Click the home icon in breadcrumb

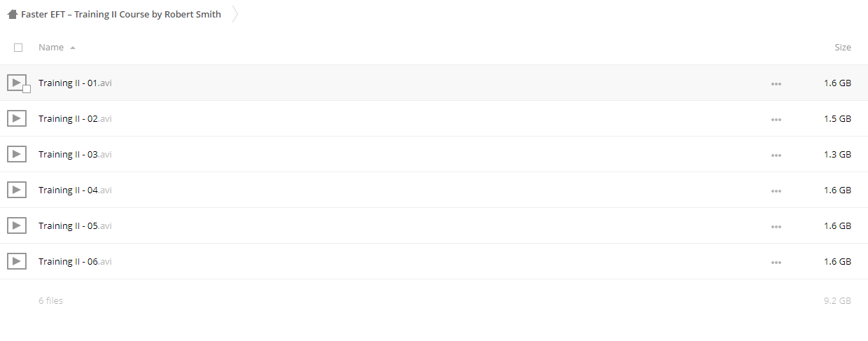point(13,14)
